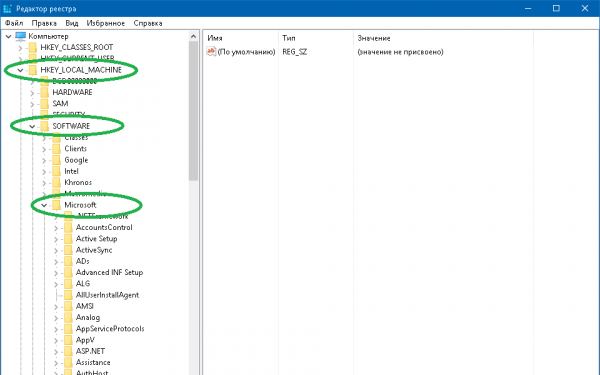This screenshot has height=375, width=600.
Task: Select the AllUserInstallAgent key
Action: (x=107, y=295)
